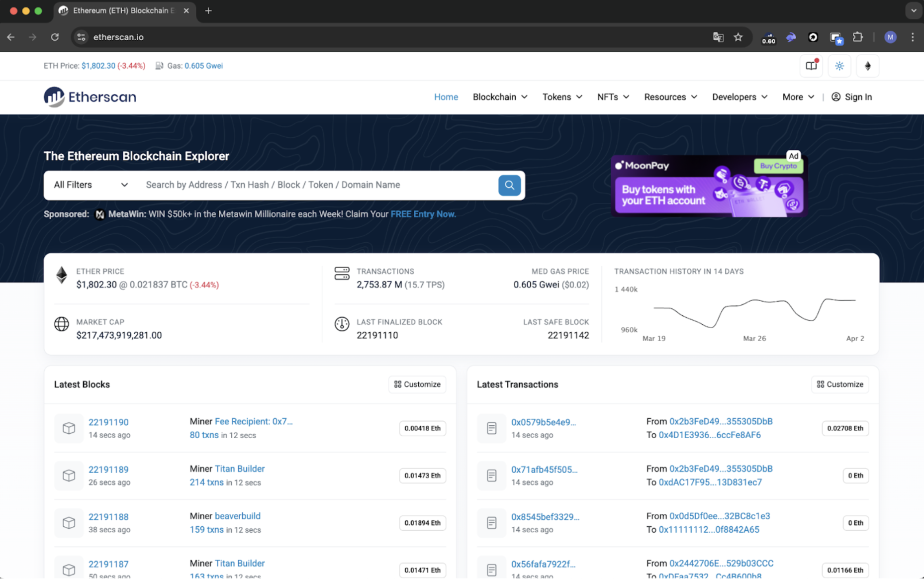Click the block cube icon for 22191188

tap(69, 523)
